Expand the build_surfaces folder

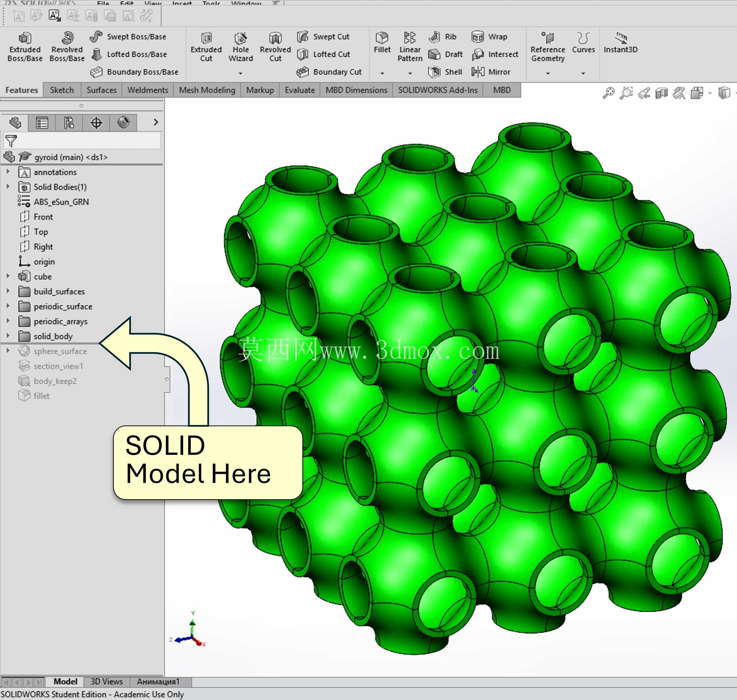click(8, 291)
